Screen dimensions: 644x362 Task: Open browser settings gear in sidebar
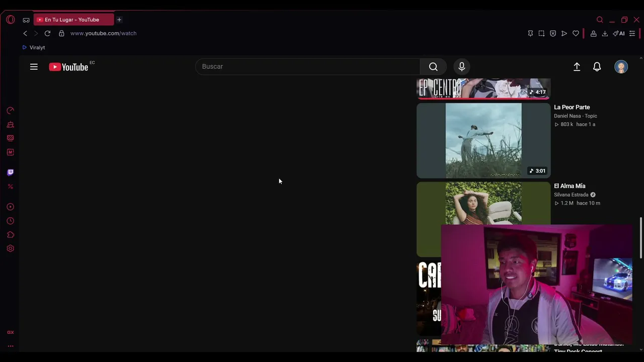click(x=10, y=248)
